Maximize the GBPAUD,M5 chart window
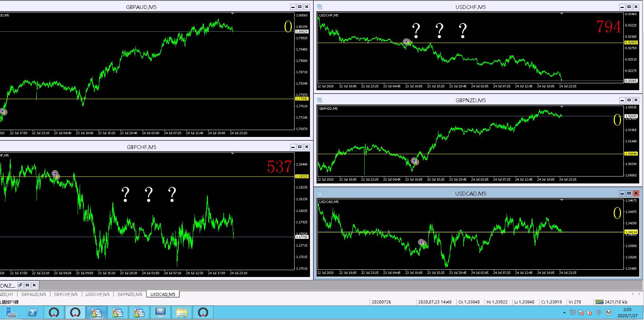 [x=300, y=7]
